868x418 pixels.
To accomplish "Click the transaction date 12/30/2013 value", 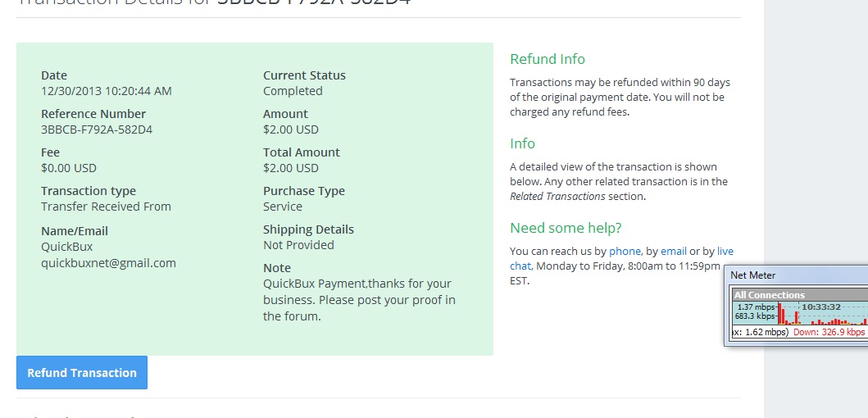I will (x=107, y=91).
